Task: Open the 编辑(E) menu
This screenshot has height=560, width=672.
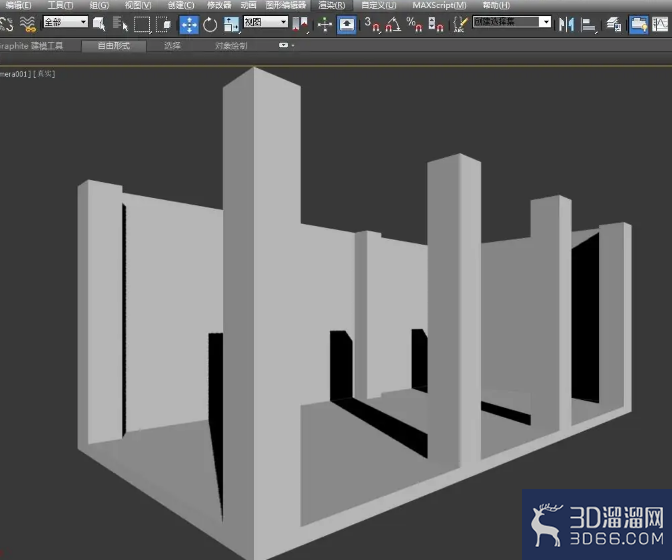Action: pos(18,6)
